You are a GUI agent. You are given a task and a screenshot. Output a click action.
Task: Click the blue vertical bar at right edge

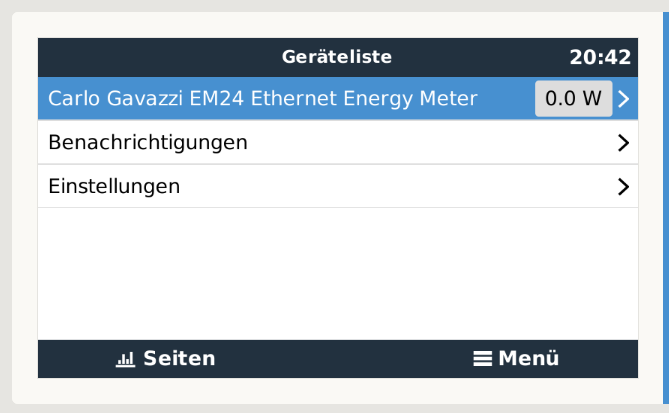pyautogui.click(x=666, y=208)
